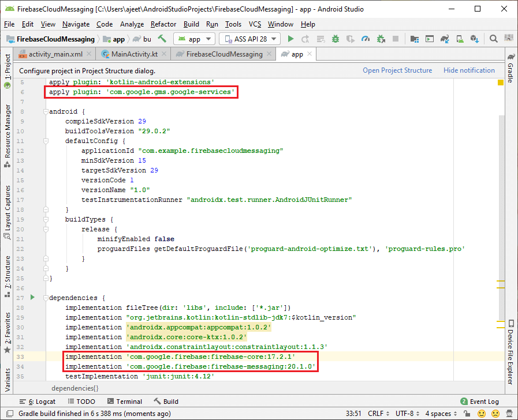
Task: Run app with coverage icon
Action: pyautogui.click(x=350, y=39)
